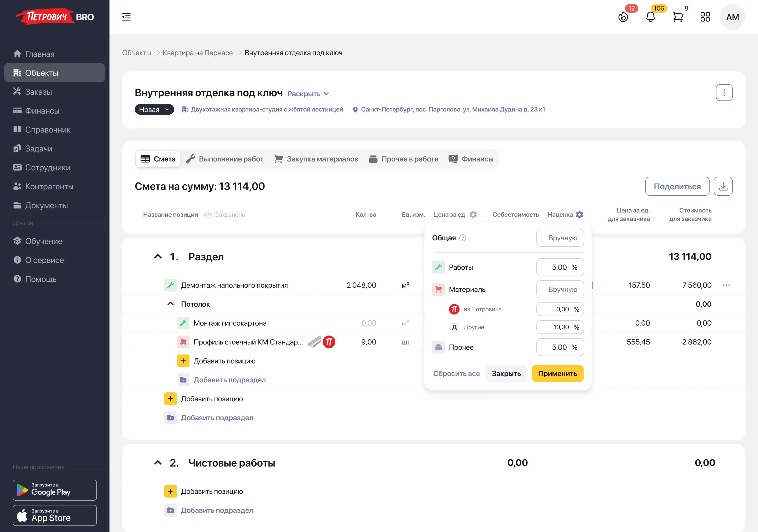Expand details via Раскрыть
The width and height of the screenshot is (758, 532).
(308, 94)
